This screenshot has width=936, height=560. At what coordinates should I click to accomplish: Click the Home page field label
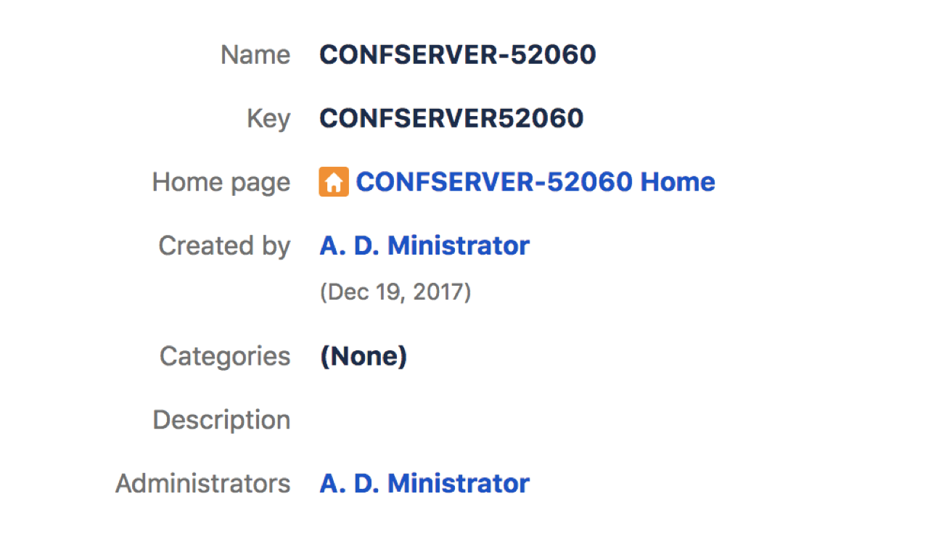(221, 182)
